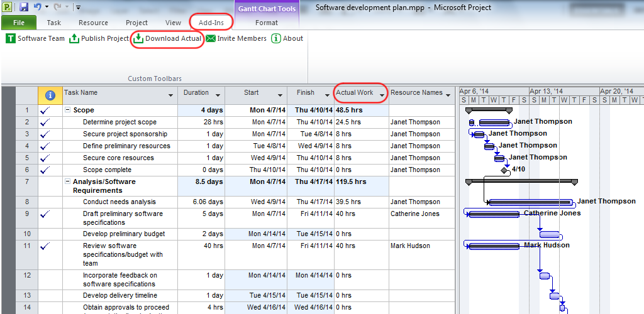Collapse the Analysis/Software Requirements summary task
Screen dimensions: 644x314
68,181
